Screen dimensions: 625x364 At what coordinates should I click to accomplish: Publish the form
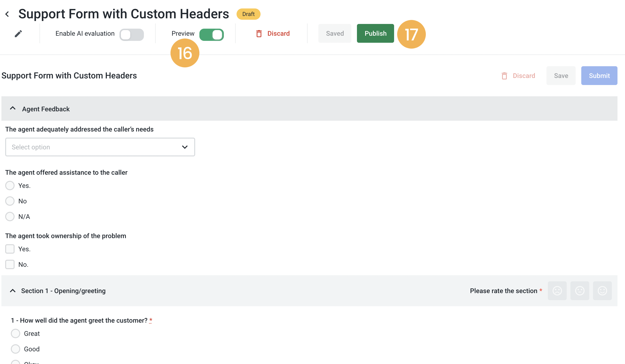coord(375,33)
